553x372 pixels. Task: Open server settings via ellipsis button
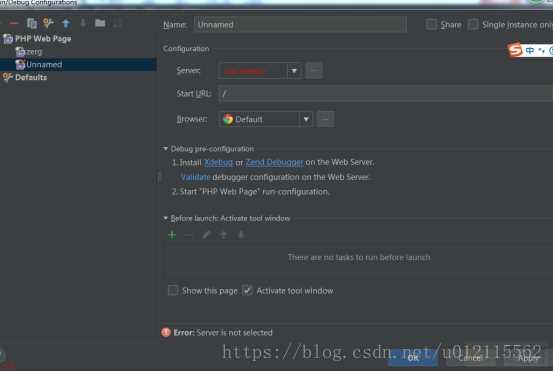(314, 71)
